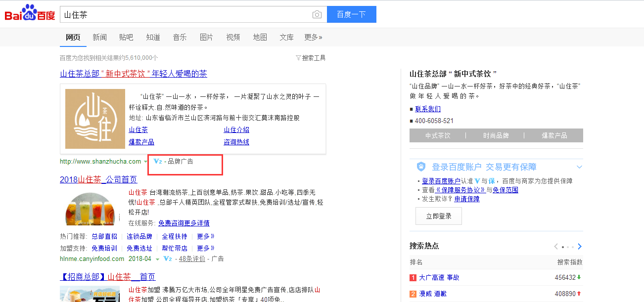Click the 立即登录 button
This screenshot has width=644, height=302.
coord(439,216)
